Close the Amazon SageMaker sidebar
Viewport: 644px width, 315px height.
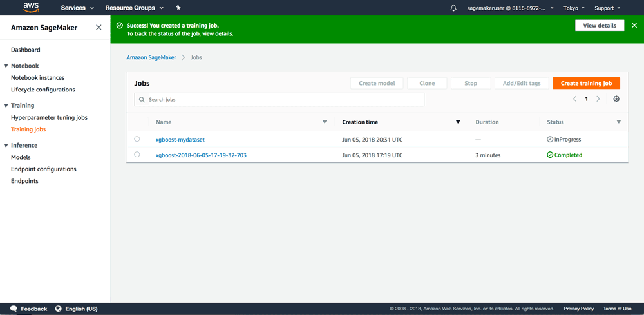tap(99, 28)
